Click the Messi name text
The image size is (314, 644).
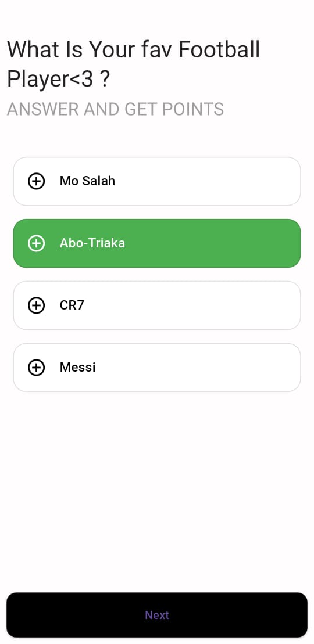(77, 367)
